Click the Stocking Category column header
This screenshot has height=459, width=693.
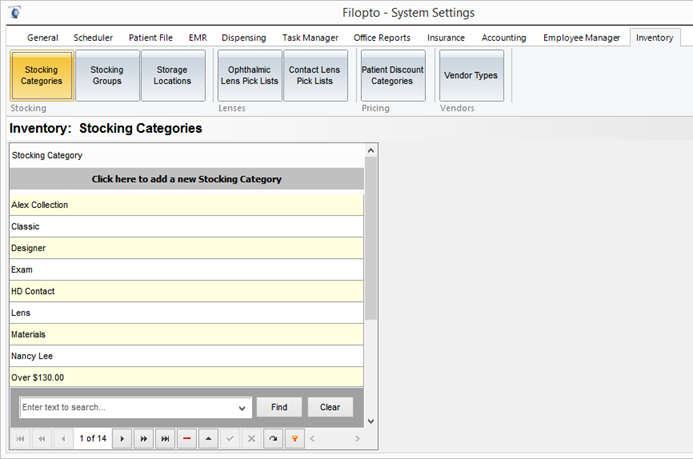(x=187, y=156)
